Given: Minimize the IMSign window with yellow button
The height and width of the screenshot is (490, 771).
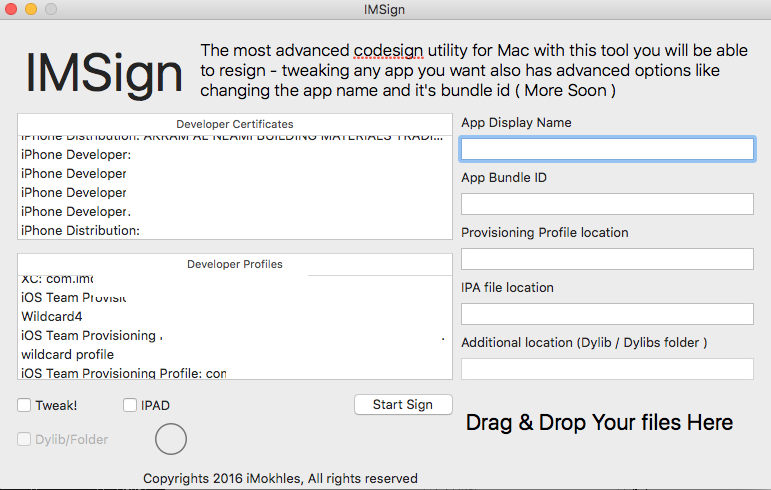Looking at the screenshot, I should pyautogui.click(x=31, y=9).
